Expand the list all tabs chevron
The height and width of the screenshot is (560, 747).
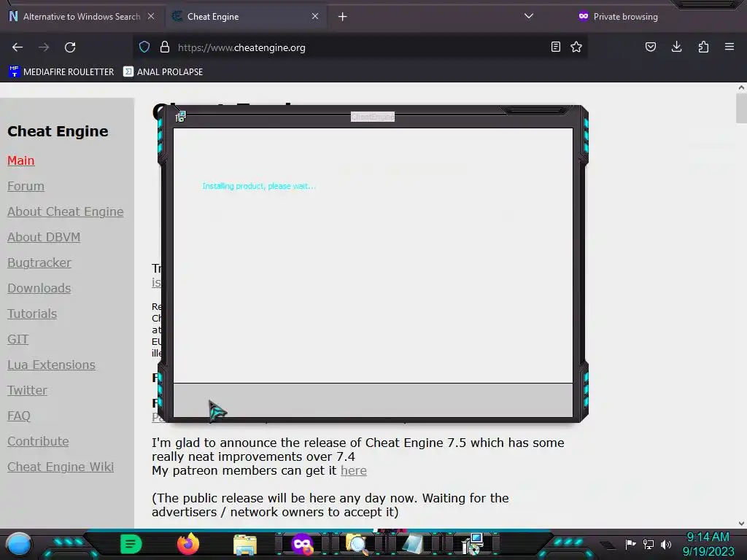click(529, 16)
